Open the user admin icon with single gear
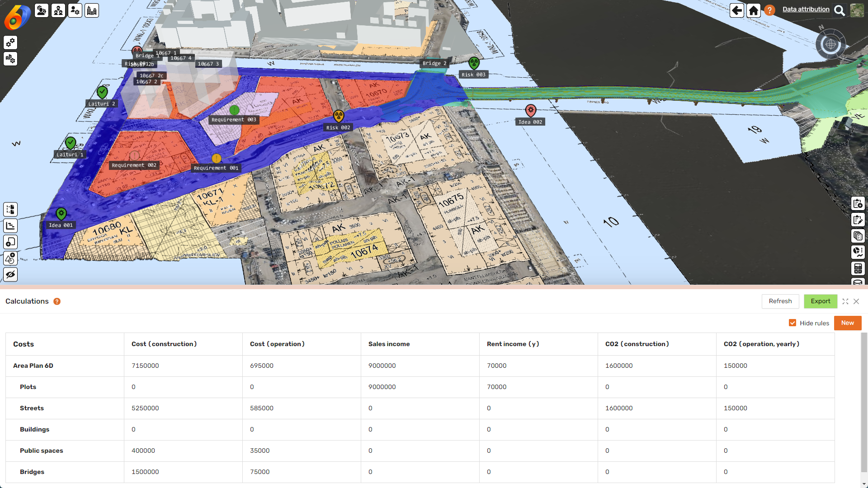The image size is (868, 488). (x=75, y=10)
